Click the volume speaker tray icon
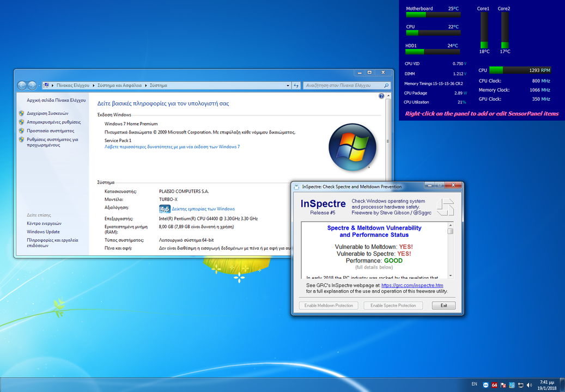Screen dimensions: 565x392 coord(529,385)
